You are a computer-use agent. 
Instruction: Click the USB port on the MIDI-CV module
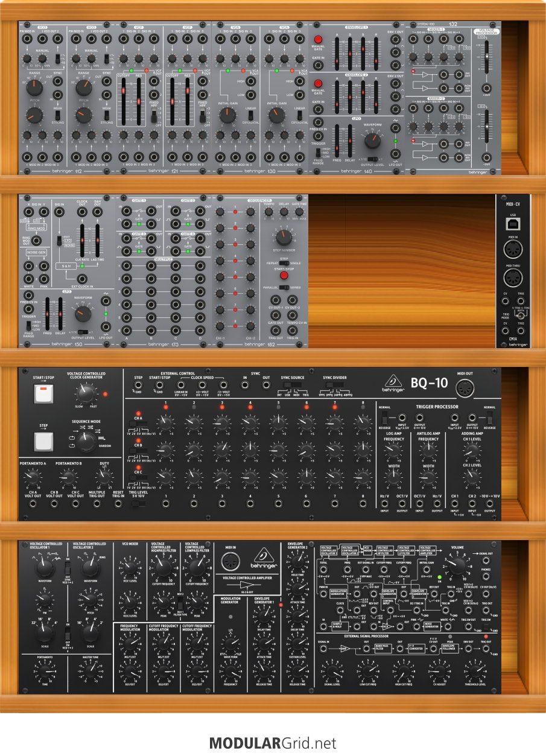tap(513, 223)
